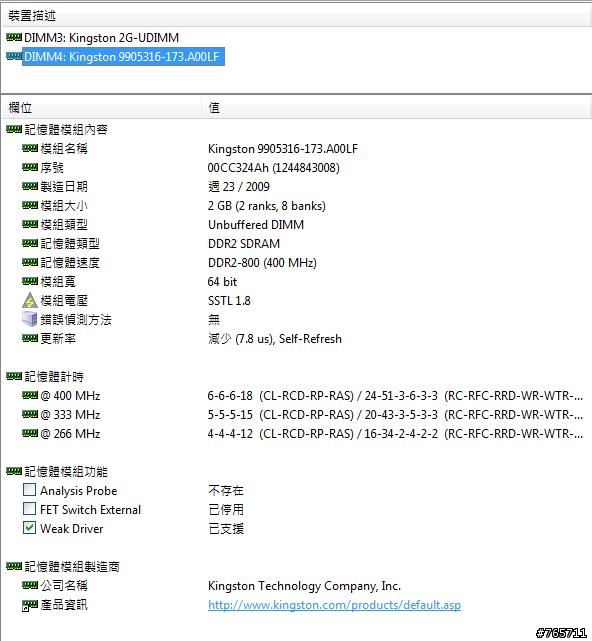
Task: Select DIMM3 Kingston 2G-UDIMM memory icon
Action: (14, 38)
